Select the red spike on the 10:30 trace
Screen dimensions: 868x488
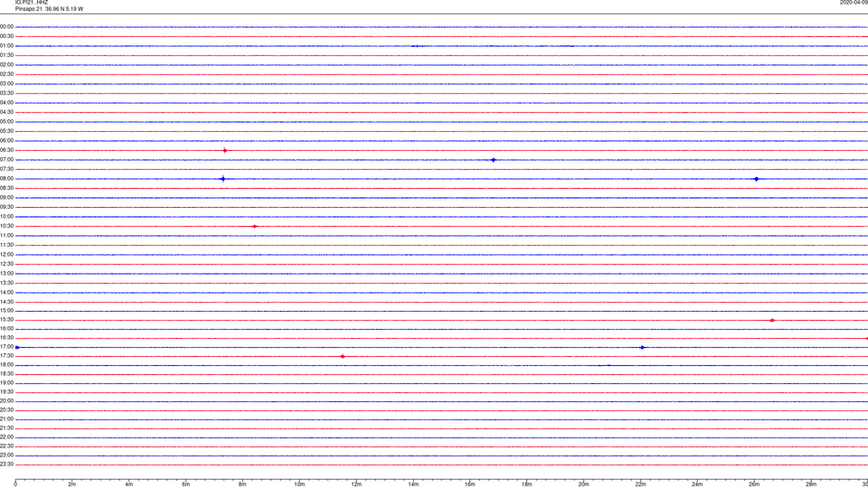[255, 226]
